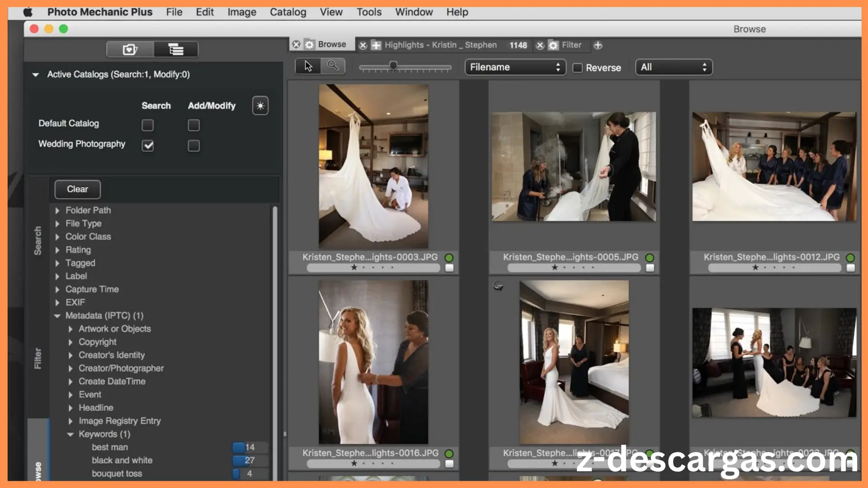This screenshot has height=488, width=868.
Task: Toggle the Reverse sort checkbox
Action: pyautogui.click(x=577, y=68)
